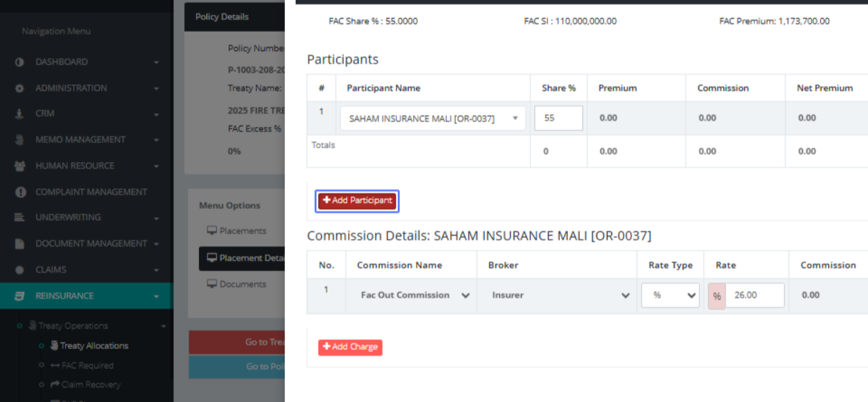This screenshot has width=868, height=402.
Task: Click the Document Management file icon
Action: coord(20,244)
